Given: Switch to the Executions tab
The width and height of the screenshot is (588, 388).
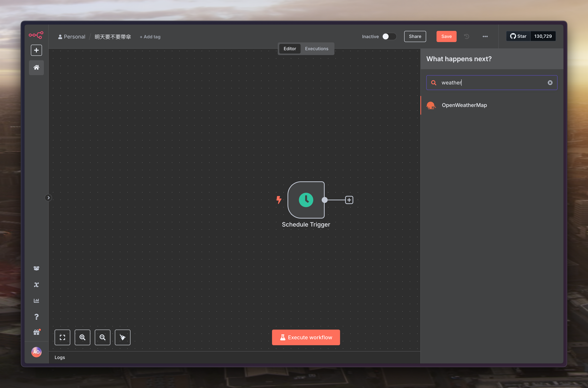Looking at the screenshot, I should (x=316, y=49).
